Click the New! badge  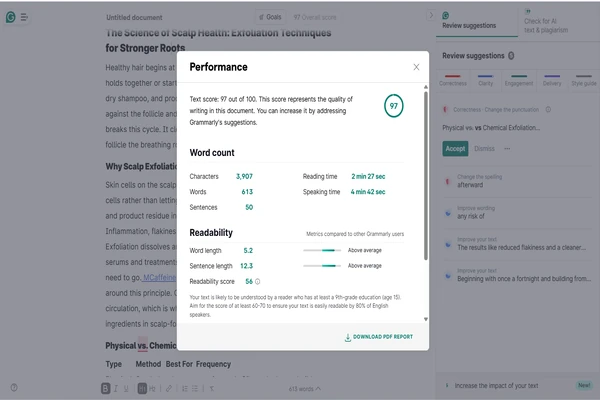click(584, 385)
